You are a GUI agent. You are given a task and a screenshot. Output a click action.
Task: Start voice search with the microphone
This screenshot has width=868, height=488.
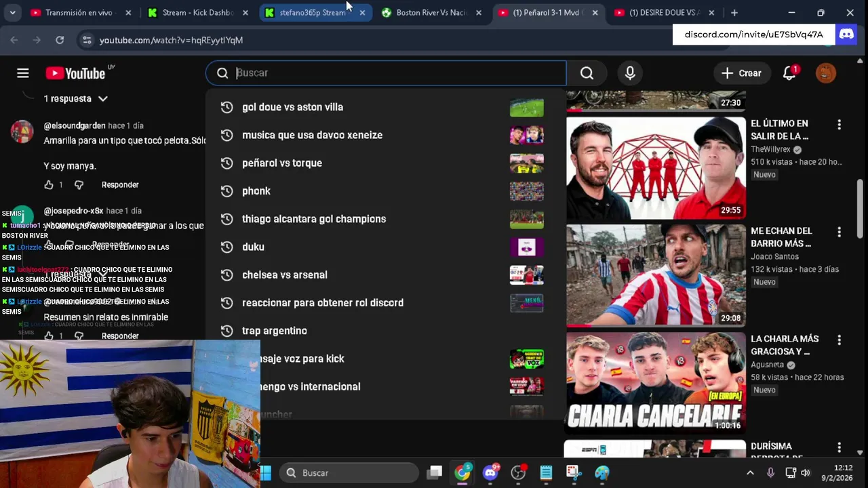tap(630, 73)
